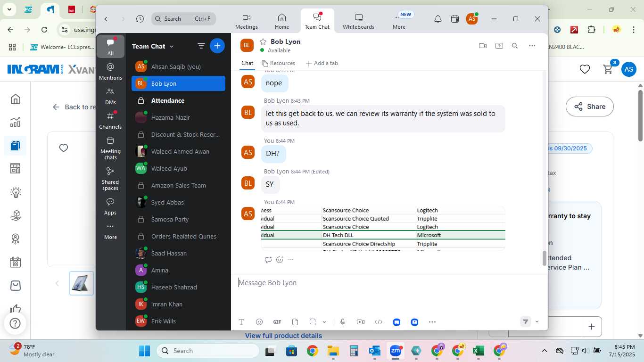Open Apps in Zoom sidebar
This screenshot has width=644, height=362.
(110, 206)
